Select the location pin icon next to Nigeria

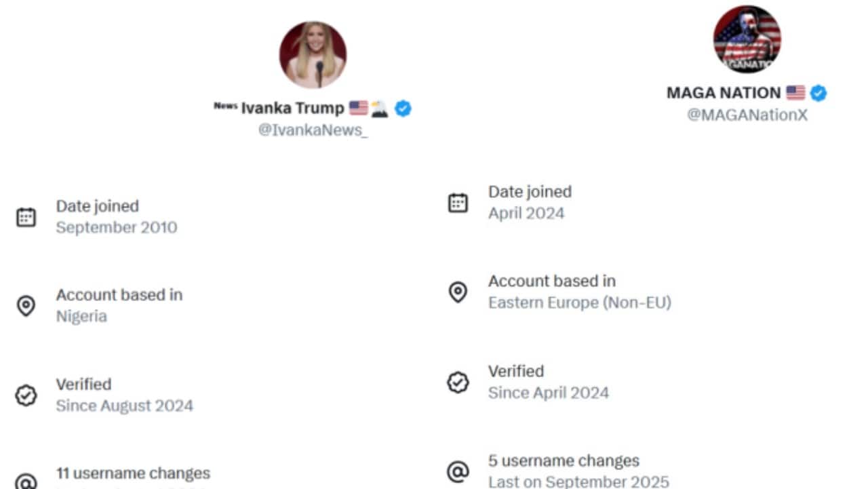click(x=26, y=307)
